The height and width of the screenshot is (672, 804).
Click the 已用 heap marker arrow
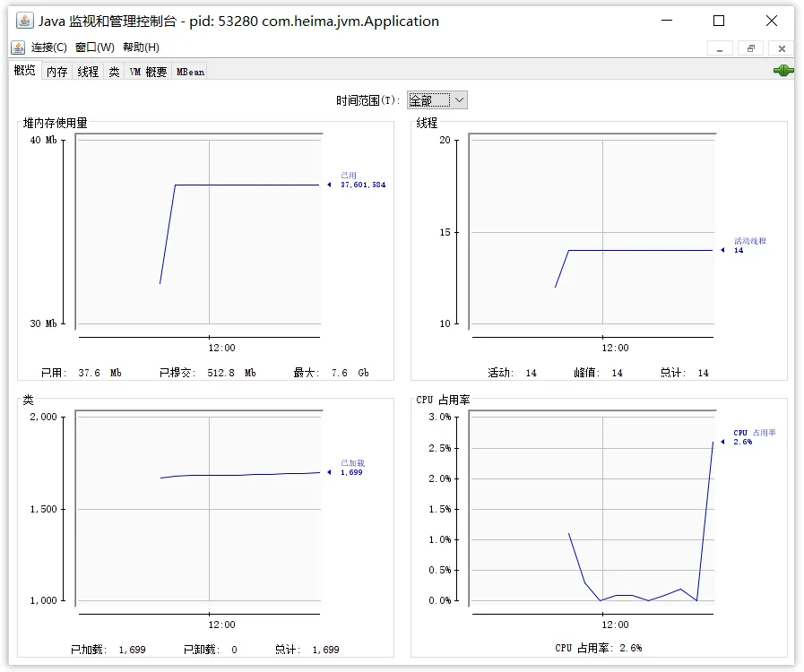pos(329,185)
